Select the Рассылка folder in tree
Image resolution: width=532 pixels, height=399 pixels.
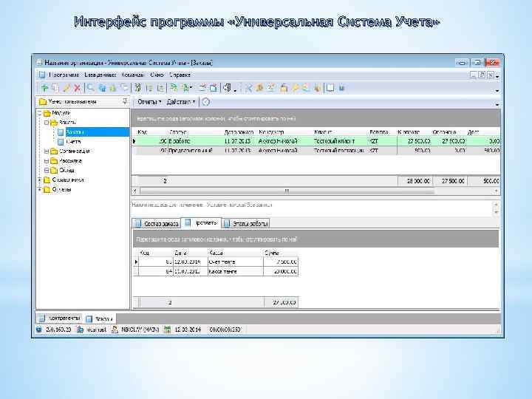(70, 160)
